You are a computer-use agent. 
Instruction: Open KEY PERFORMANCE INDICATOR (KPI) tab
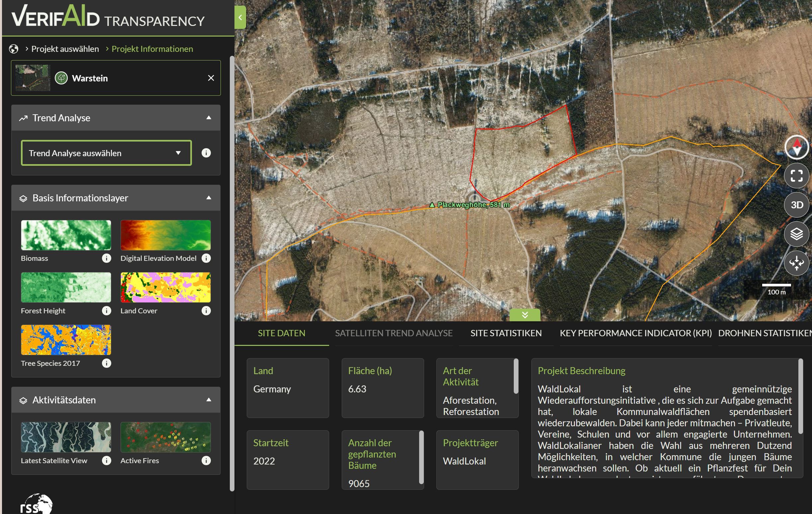coord(636,333)
